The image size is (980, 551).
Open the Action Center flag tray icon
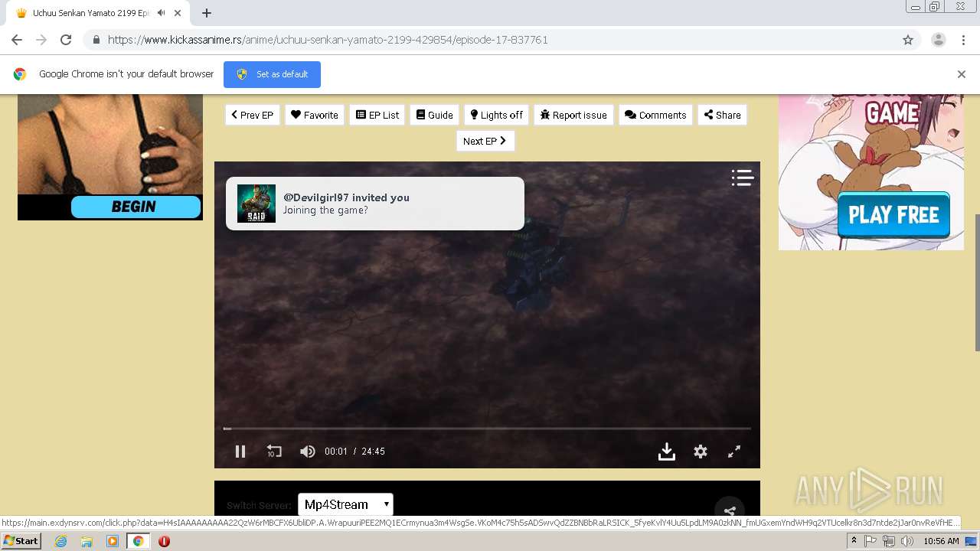[871, 541]
